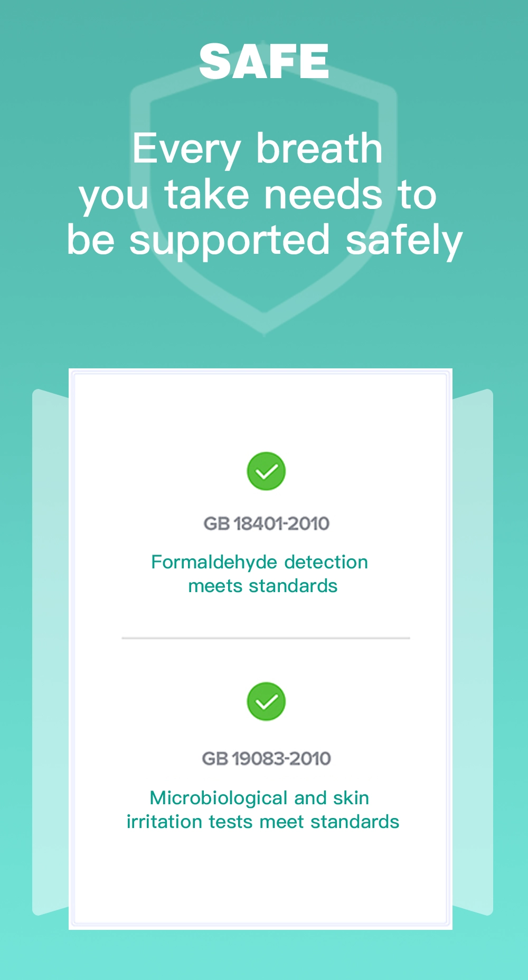
Task: Click the "Every breath" headline line
Action: [x=257, y=148]
